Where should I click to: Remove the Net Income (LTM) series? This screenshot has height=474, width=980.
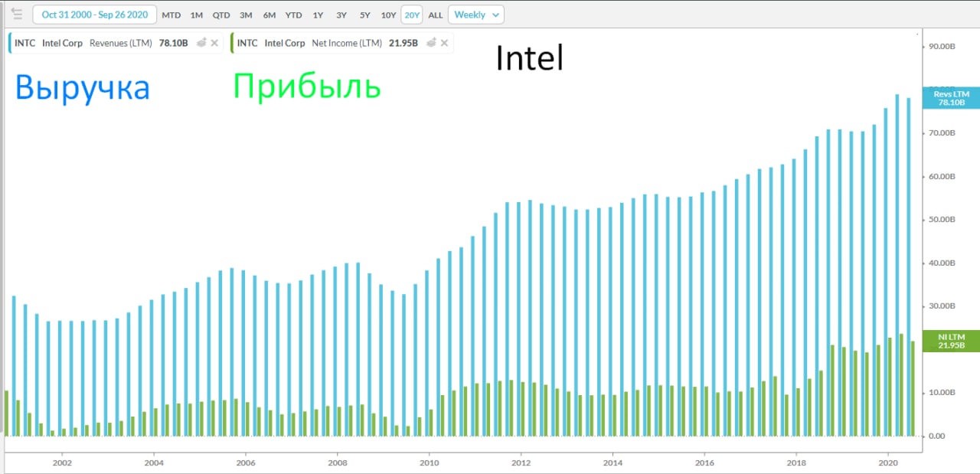click(445, 43)
